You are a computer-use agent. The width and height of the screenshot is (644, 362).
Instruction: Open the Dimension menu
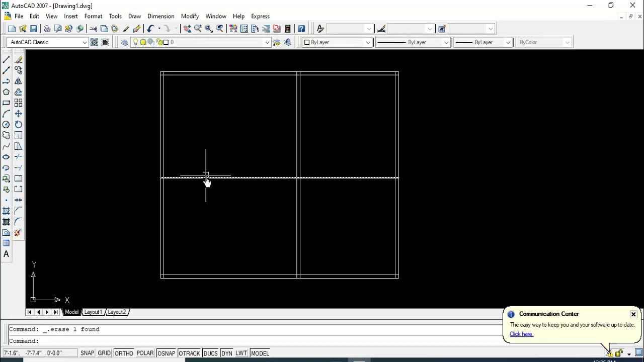160,16
